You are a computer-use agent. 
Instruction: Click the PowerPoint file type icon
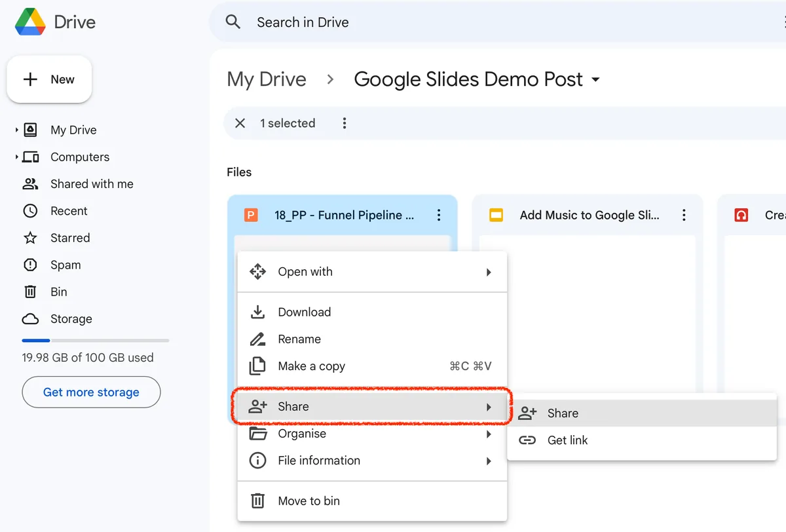(250, 215)
